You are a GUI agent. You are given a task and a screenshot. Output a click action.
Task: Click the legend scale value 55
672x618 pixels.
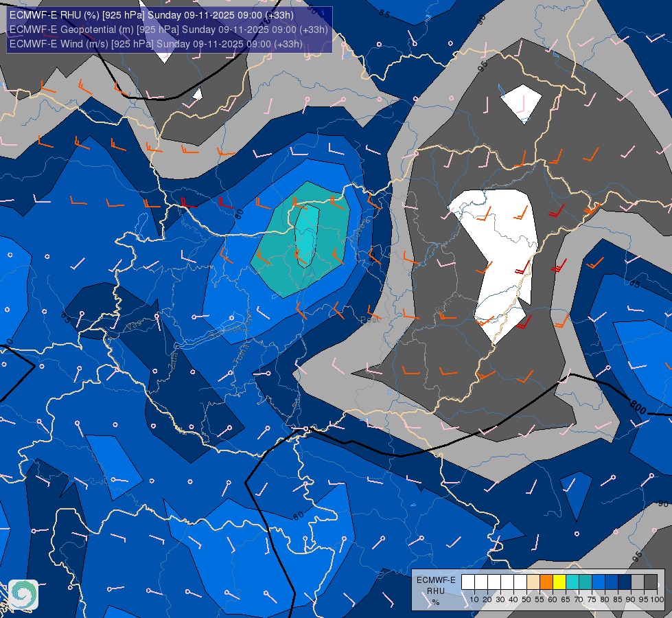point(540,599)
